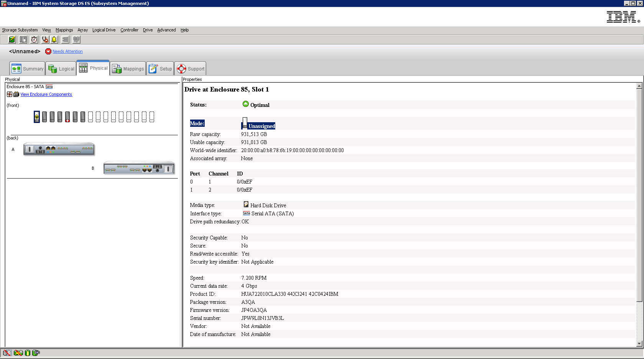This screenshot has width=644, height=359.
Task: Click the world-wide identifier value
Action: 292,151
